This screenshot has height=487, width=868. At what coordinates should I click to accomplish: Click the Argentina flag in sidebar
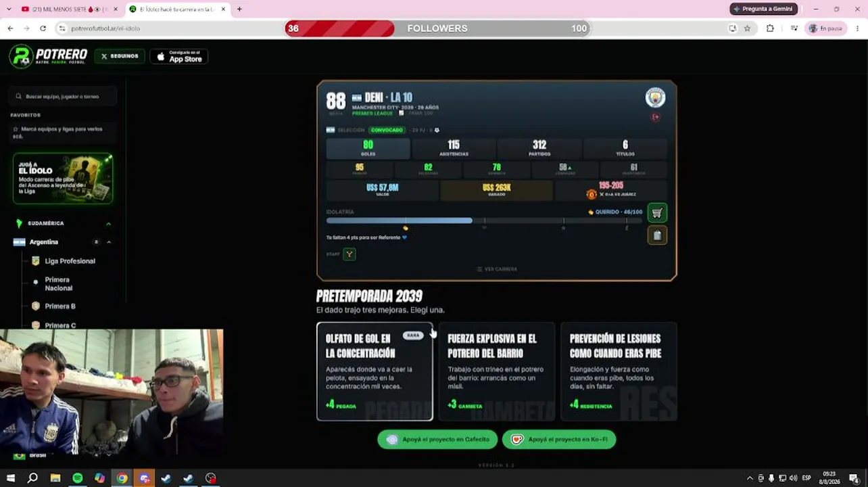[x=19, y=242]
